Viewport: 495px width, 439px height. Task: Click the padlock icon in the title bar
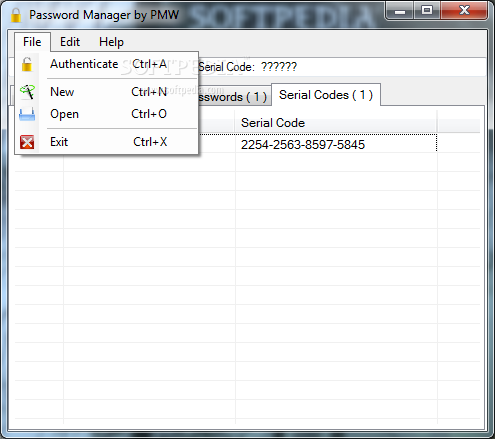click(16, 15)
